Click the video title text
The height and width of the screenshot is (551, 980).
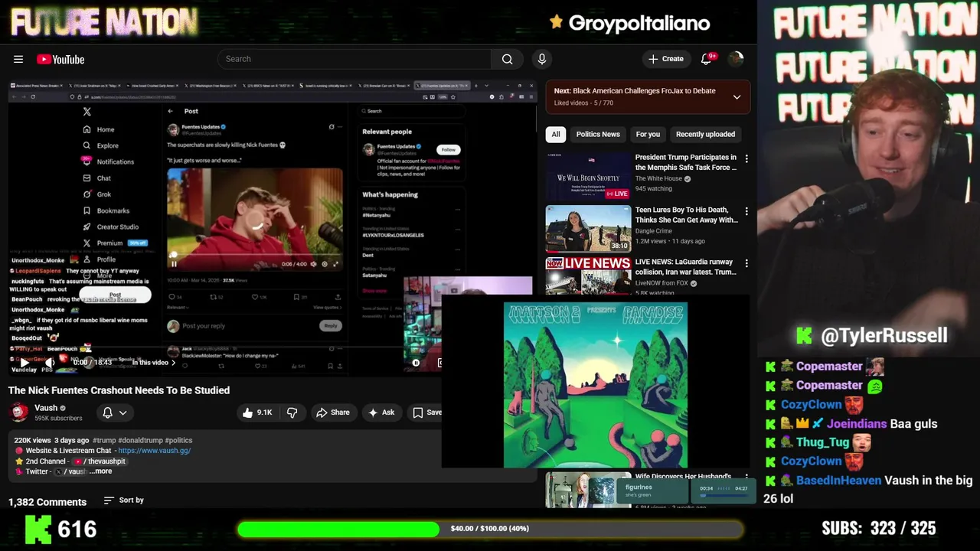pyautogui.click(x=119, y=390)
